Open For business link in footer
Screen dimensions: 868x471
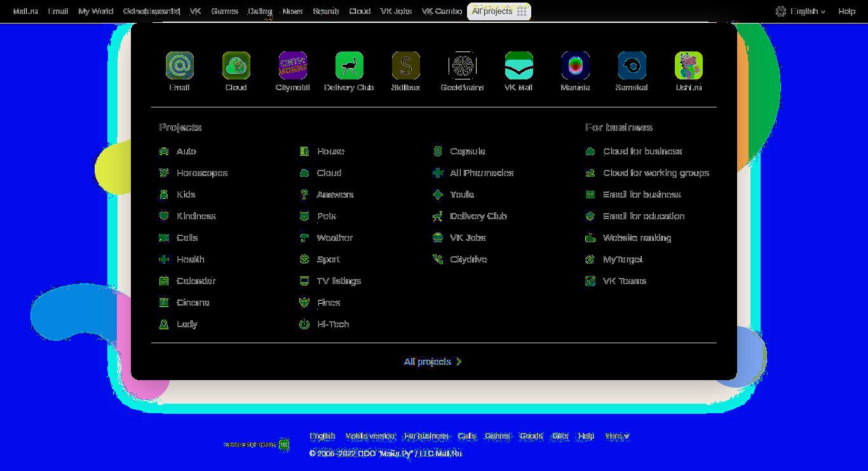click(x=426, y=436)
